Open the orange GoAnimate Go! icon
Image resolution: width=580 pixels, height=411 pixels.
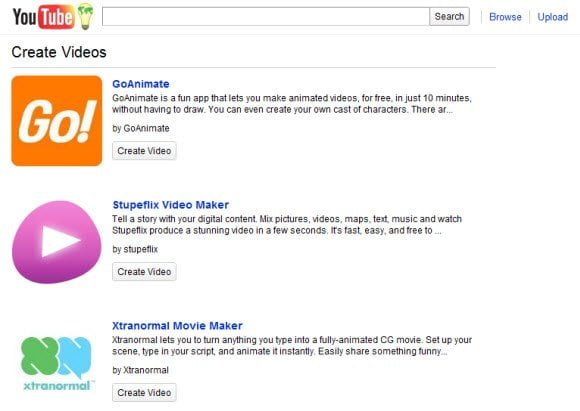click(x=57, y=121)
